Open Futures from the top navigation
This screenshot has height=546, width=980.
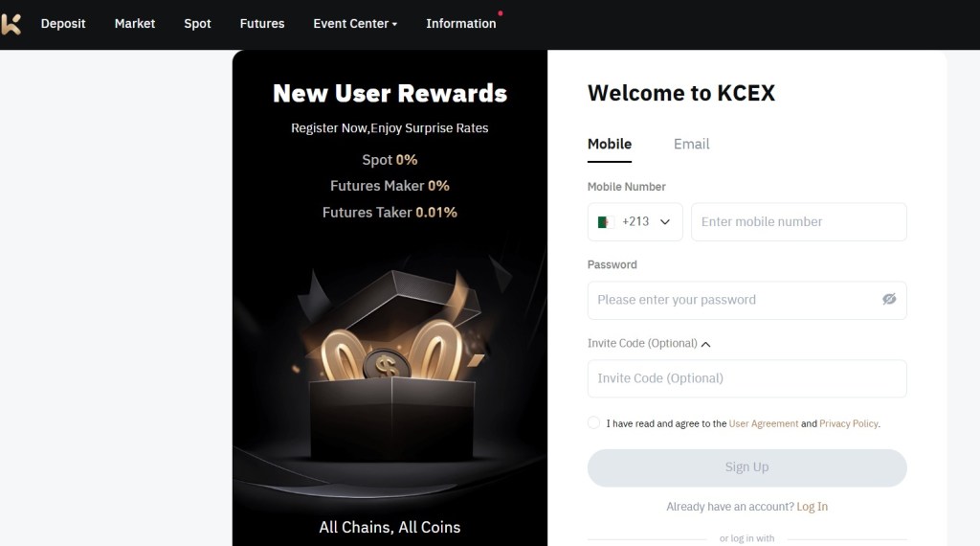[x=262, y=24]
